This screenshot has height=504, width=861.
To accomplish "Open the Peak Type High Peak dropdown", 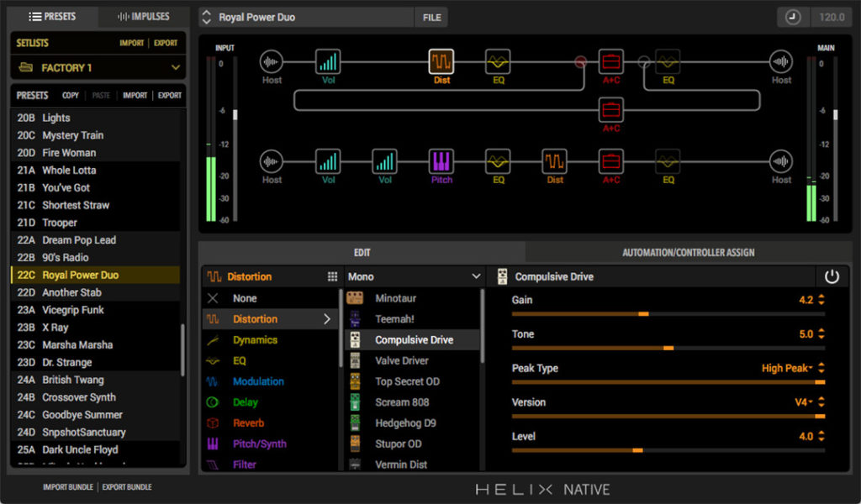I will [787, 368].
